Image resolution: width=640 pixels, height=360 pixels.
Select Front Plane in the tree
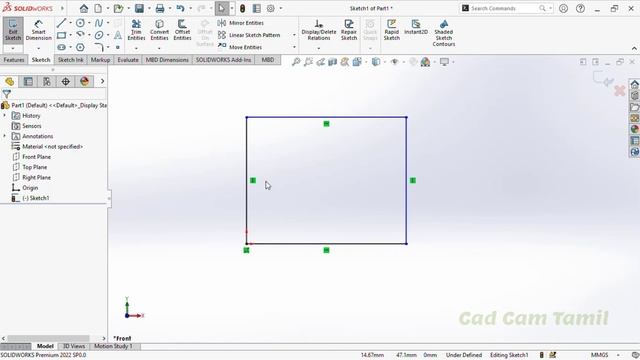36,157
